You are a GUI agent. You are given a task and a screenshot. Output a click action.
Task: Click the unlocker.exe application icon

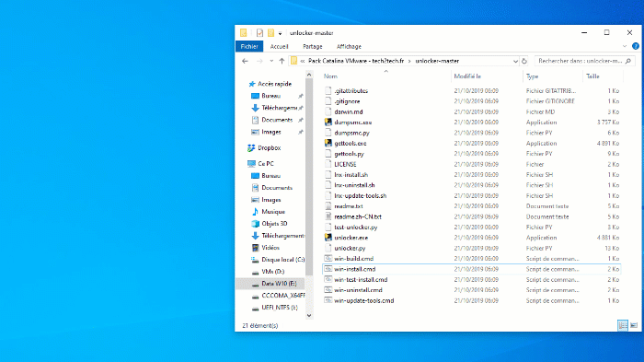(x=328, y=238)
